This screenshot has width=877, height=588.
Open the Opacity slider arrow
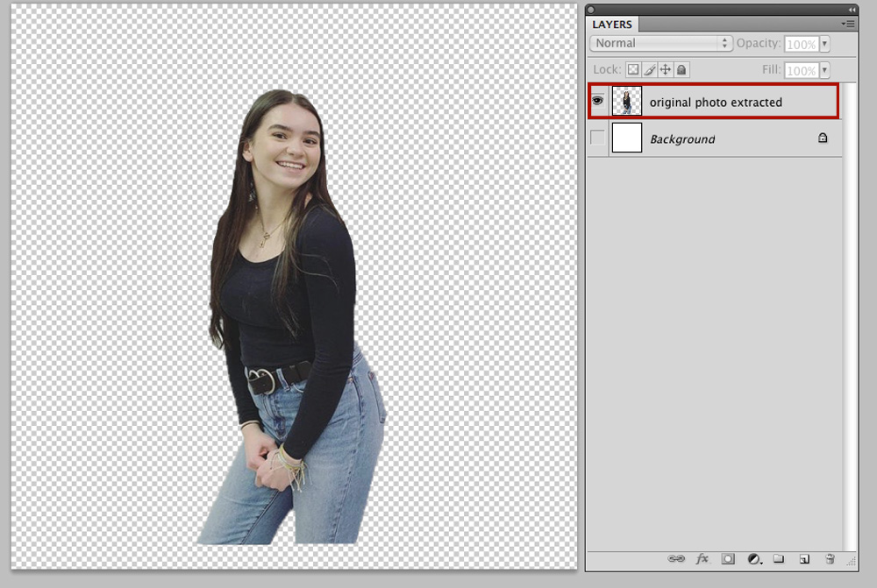824,44
